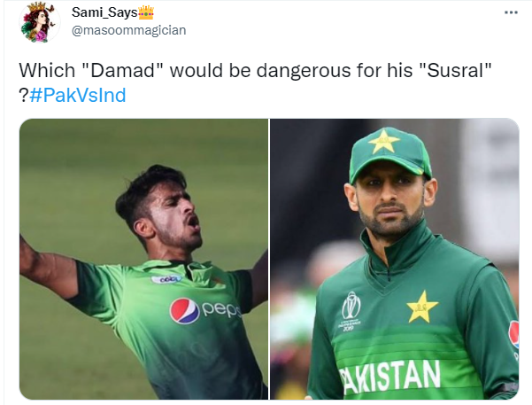This screenshot has width=532, height=405.
Task: Click the word "Susral" in tweet text
Action: 456,71
